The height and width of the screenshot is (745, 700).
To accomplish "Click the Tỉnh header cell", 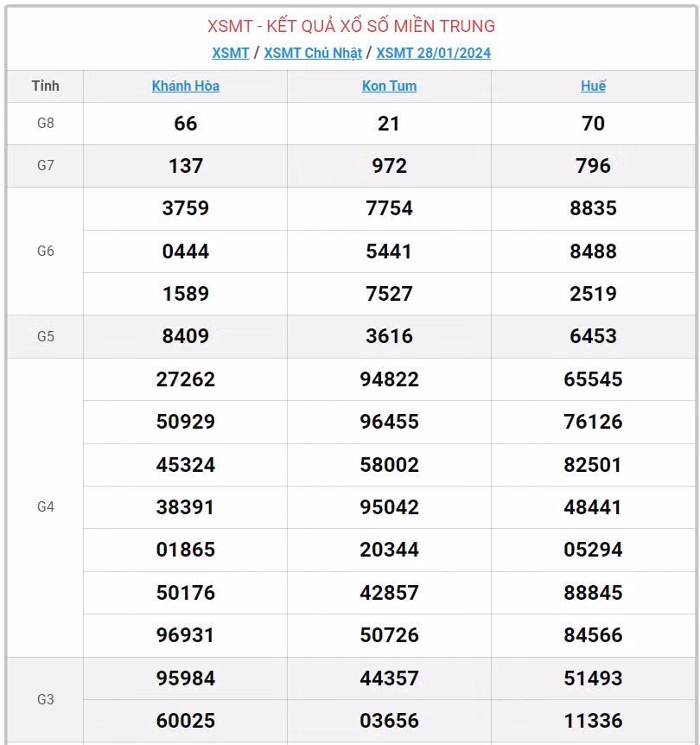I will (x=46, y=86).
